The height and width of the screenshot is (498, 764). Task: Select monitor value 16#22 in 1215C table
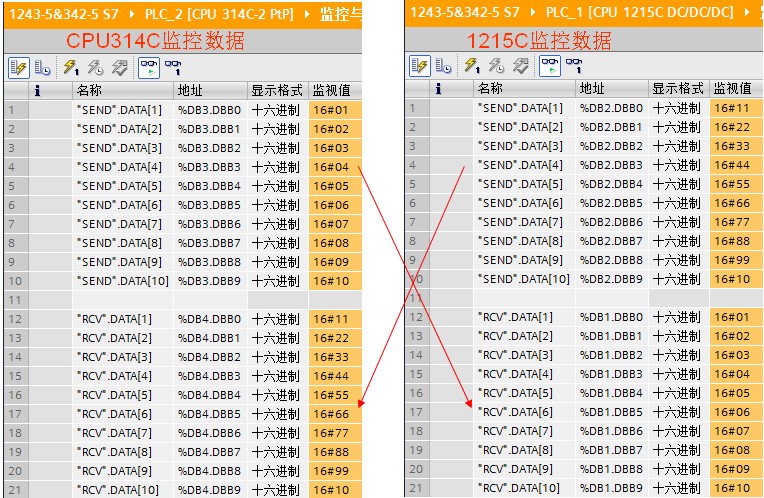737,127
